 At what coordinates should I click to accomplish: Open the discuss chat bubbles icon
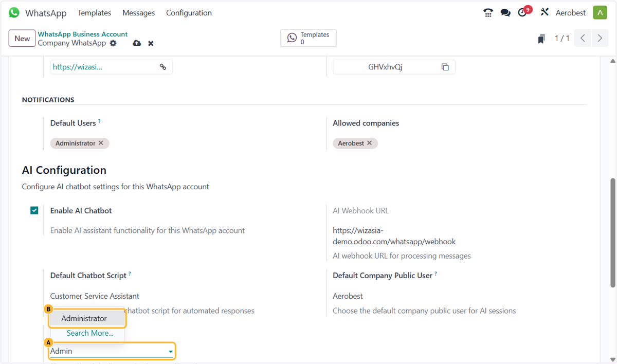point(505,13)
